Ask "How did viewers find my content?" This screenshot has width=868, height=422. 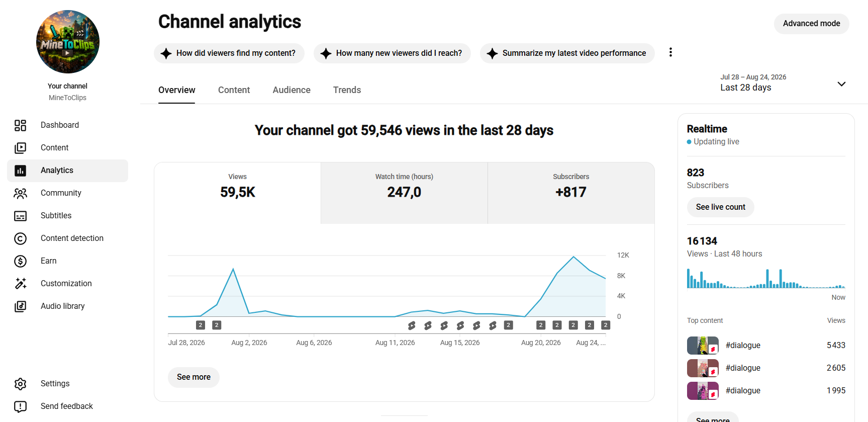coord(229,53)
